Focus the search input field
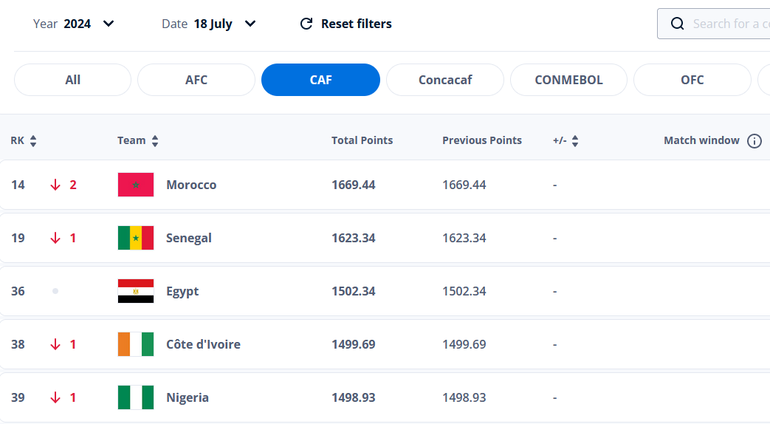The image size is (770, 424). coord(730,24)
